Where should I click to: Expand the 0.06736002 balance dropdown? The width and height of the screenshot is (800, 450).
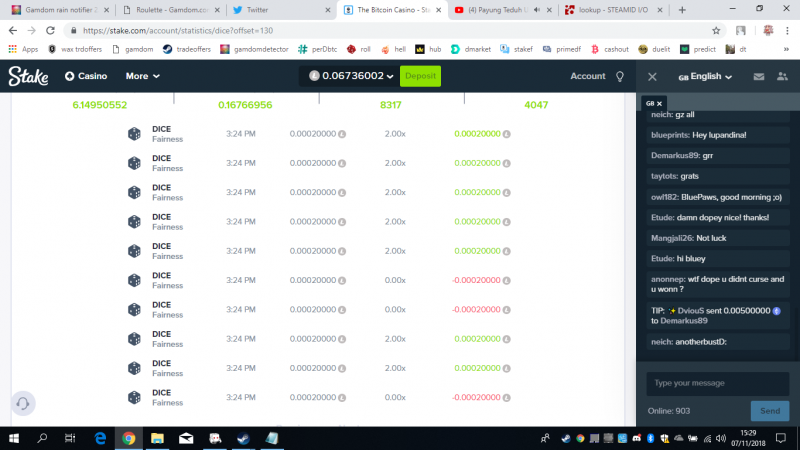point(351,76)
